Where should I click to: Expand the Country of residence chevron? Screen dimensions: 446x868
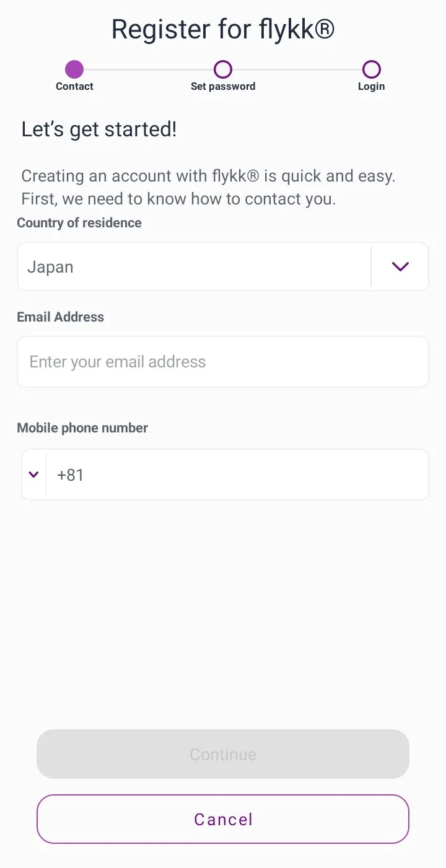click(x=400, y=267)
